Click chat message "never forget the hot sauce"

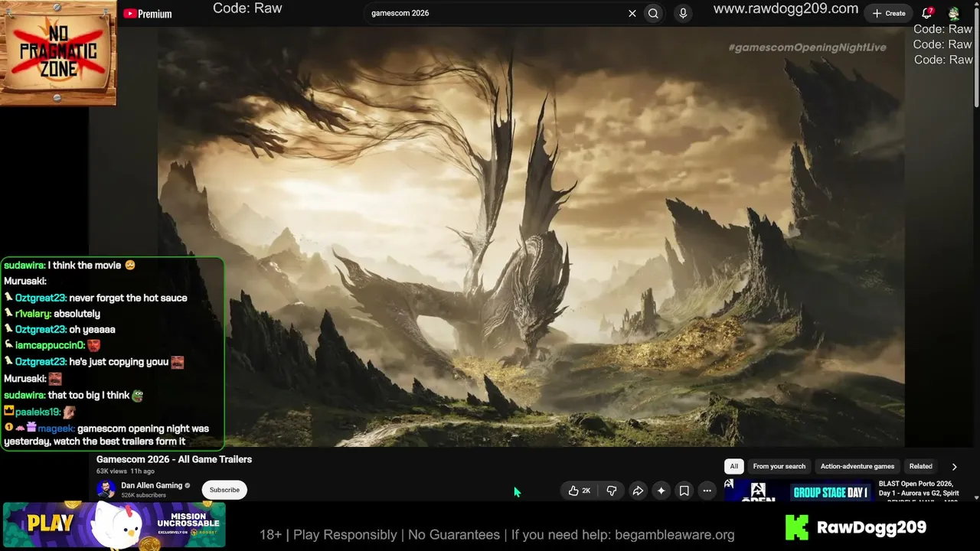point(128,298)
